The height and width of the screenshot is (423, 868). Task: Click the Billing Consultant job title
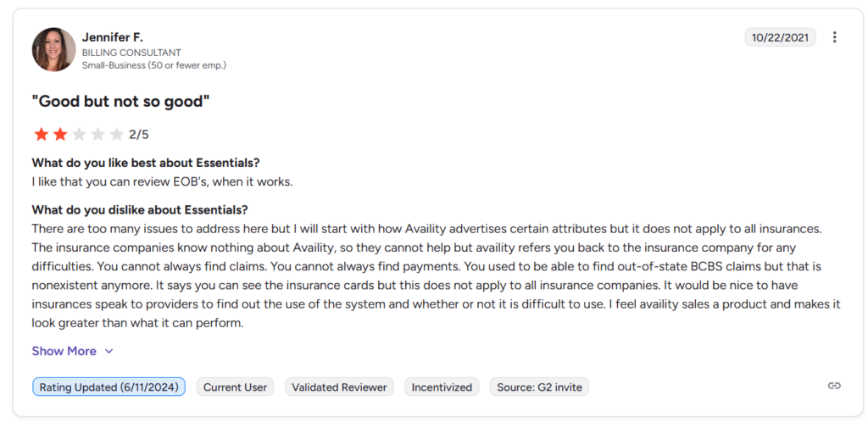click(131, 53)
